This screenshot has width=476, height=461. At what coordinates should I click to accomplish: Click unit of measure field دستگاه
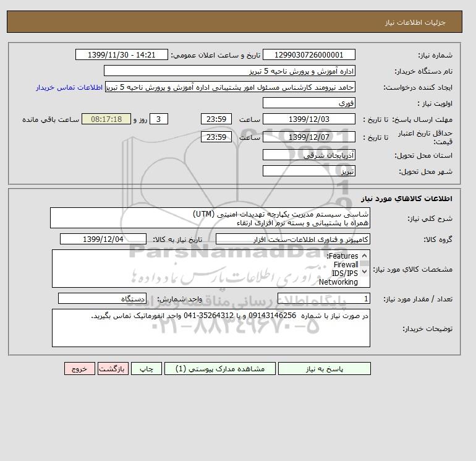tap(102, 299)
